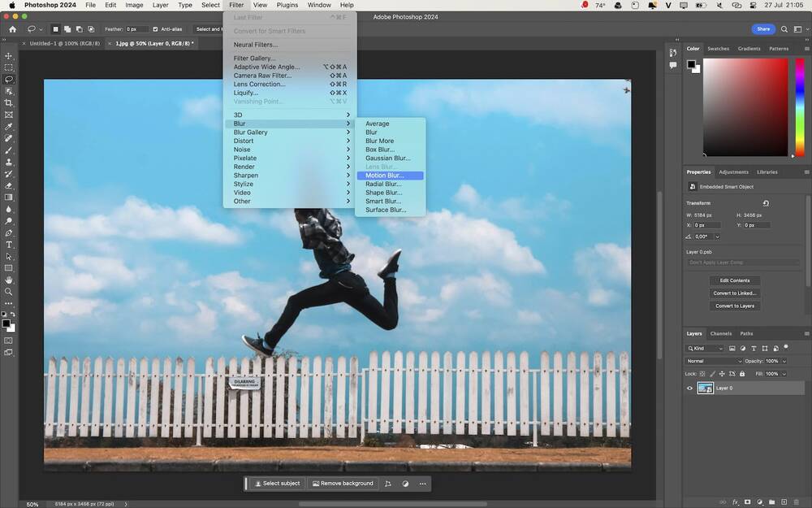812x508 pixels.
Task: Toggle visibility of Layer 0
Action: click(689, 389)
